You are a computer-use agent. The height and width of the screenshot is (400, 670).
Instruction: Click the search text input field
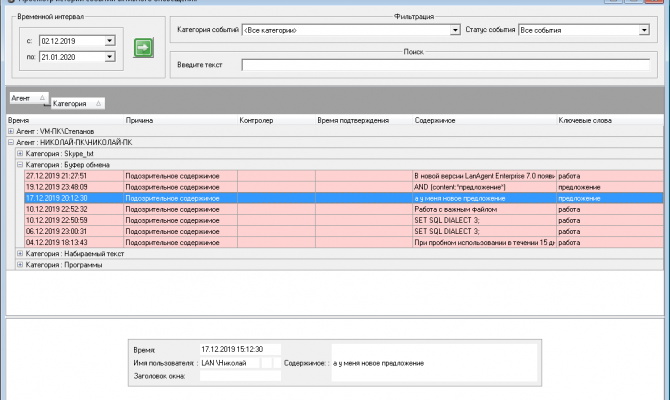445,66
